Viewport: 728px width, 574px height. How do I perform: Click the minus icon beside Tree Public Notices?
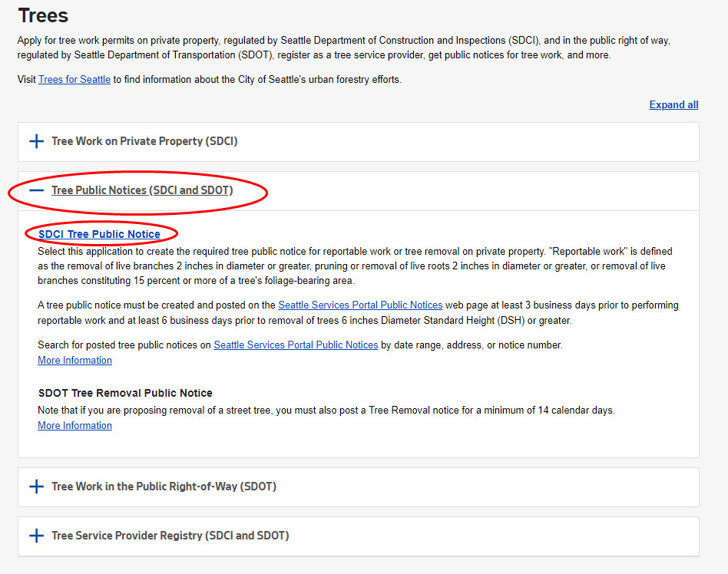tap(36, 190)
